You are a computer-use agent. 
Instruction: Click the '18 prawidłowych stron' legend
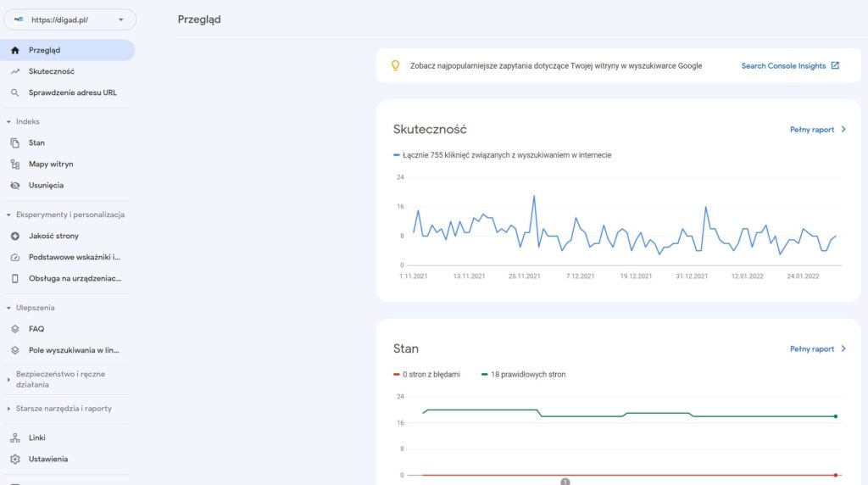524,374
